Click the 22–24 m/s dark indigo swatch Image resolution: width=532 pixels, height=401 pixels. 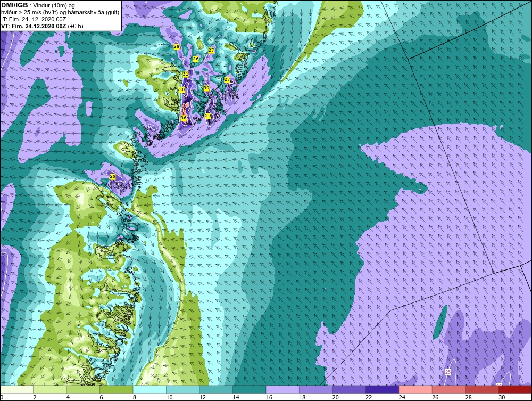click(383, 389)
